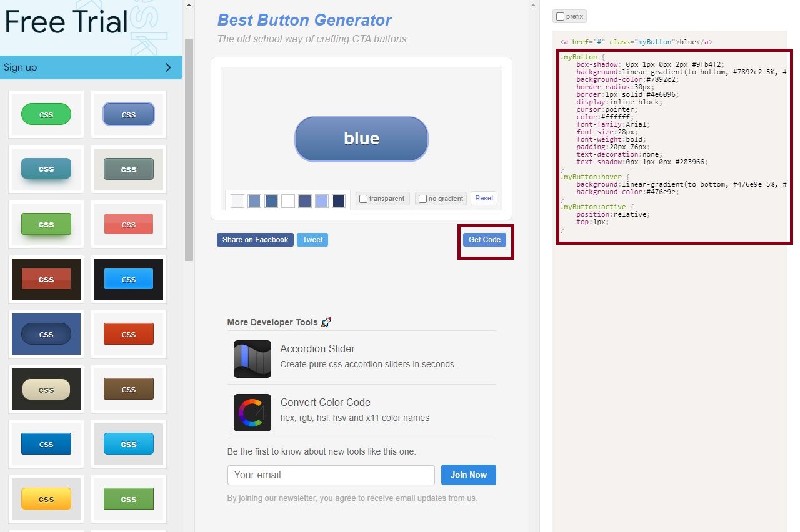The height and width of the screenshot is (532, 800).
Task: Click the chevron arrow on Sign up banner
Action: (168, 67)
